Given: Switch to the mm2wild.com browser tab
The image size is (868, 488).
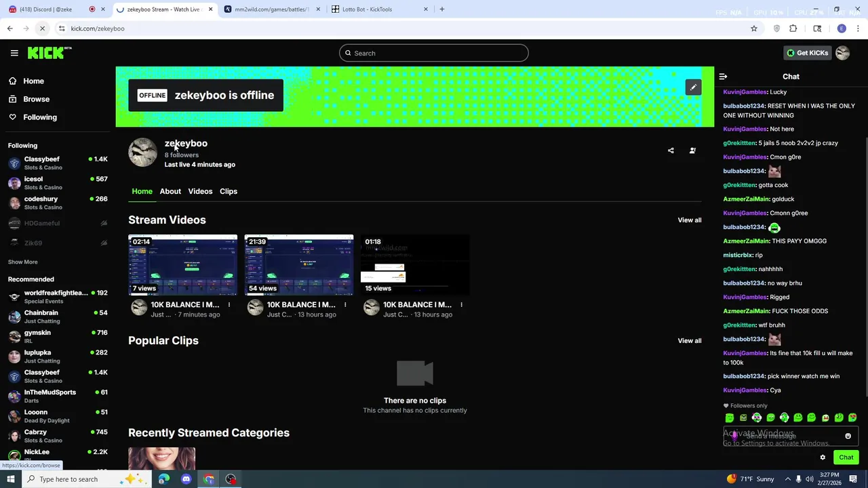Looking at the screenshot, I should coord(271,9).
